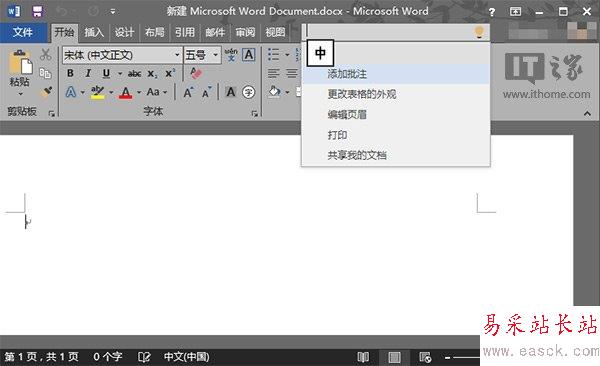
Task: Apply the red font color
Action: pyautogui.click(x=126, y=92)
